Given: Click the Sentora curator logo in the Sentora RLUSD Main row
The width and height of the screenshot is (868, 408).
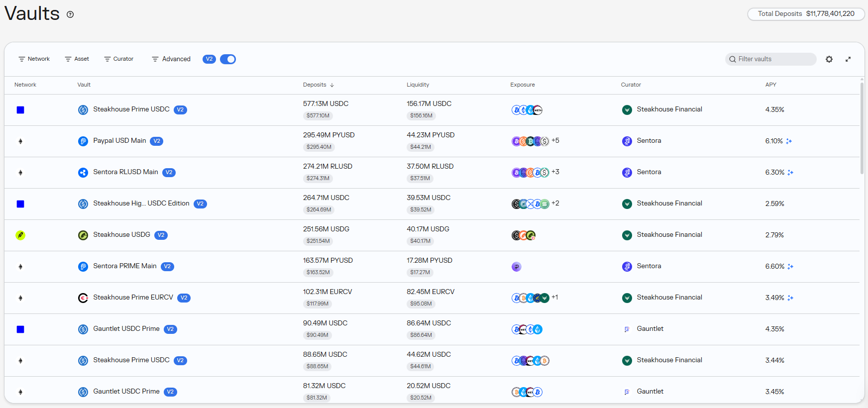Looking at the screenshot, I should [x=627, y=173].
